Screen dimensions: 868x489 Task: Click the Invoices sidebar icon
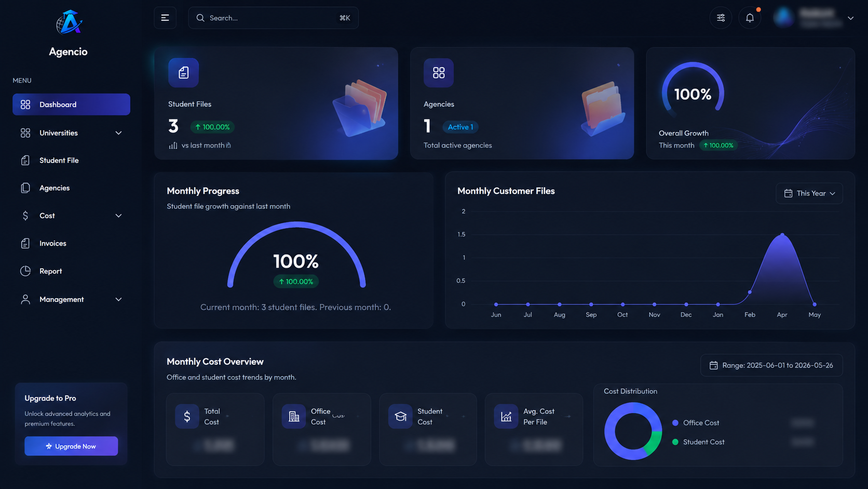(25, 243)
